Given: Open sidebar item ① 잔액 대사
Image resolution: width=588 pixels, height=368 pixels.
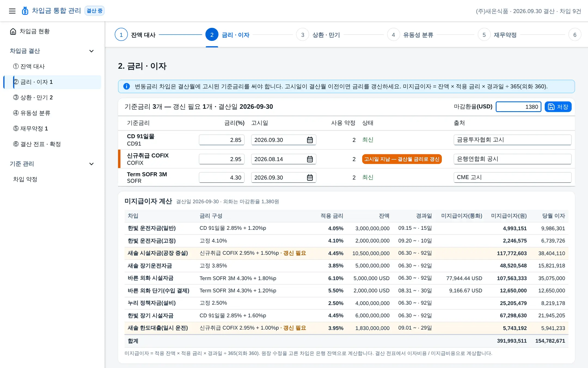Looking at the screenshot, I should point(52,67).
